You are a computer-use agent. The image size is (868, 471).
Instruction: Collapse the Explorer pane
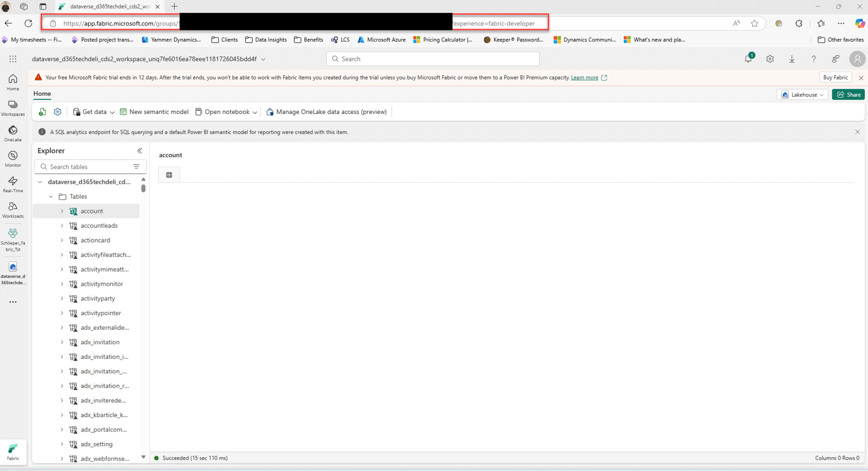[x=139, y=151]
